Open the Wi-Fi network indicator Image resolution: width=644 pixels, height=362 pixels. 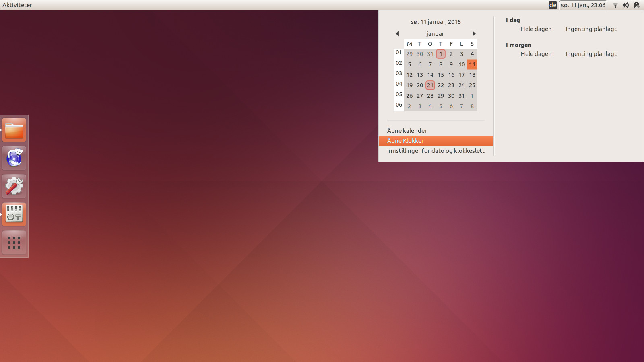tap(615, 5)
